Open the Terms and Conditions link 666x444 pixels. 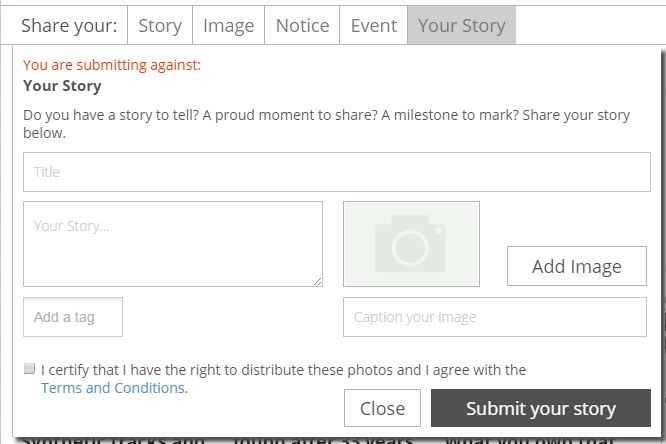click(x=113, y=388)
